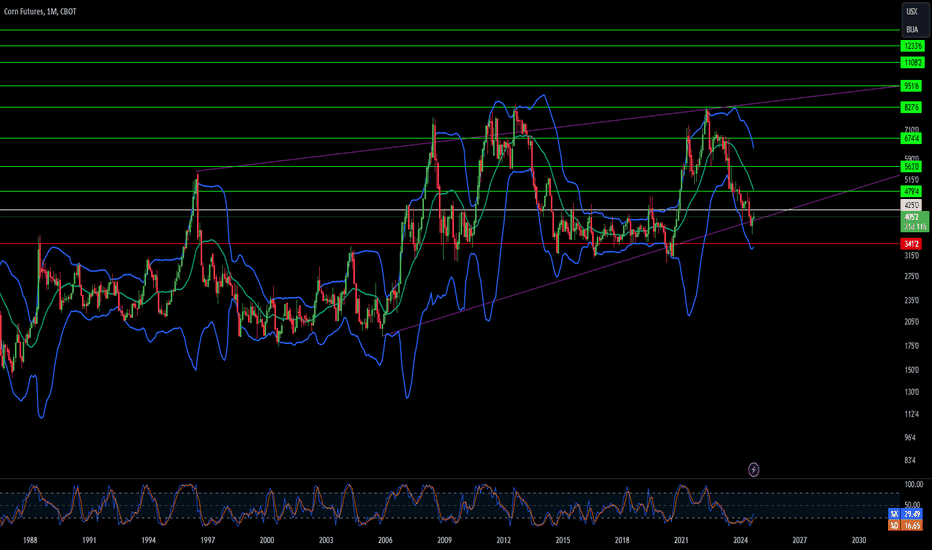932x550 pixels.
Task: Click the 2027 date on time axis
Action: coord(799,540)
